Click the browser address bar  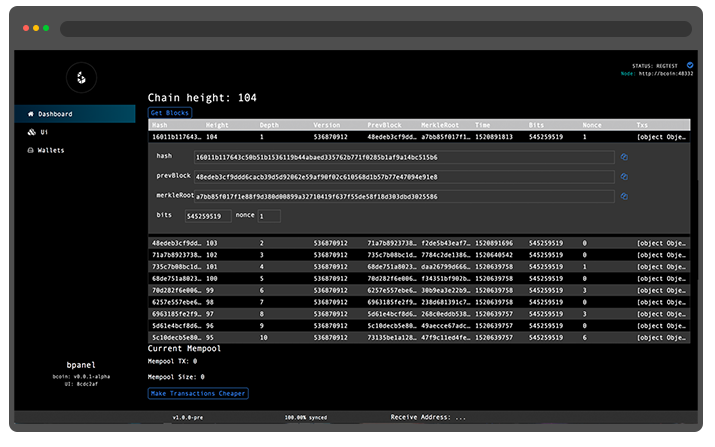[376, 29]
